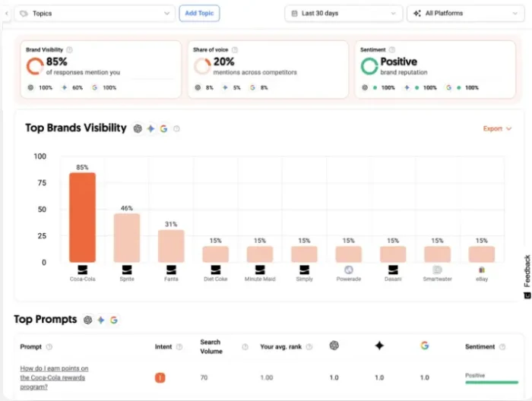Open the Coca-Cola rewards program prompt link
The height and width of the screenshot is (401, 532).
pyautogui.click(x=54, y=377)
